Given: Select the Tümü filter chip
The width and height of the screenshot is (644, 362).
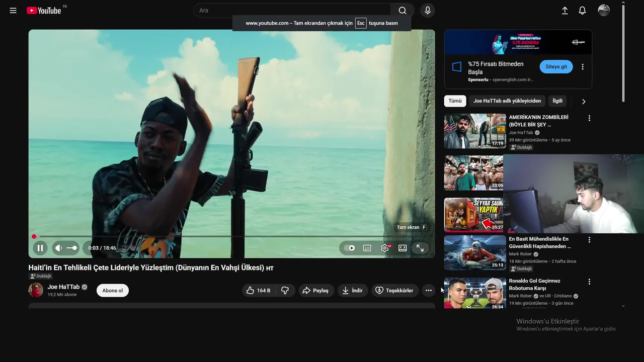Looking at the screenshot, I should [455, 101].
